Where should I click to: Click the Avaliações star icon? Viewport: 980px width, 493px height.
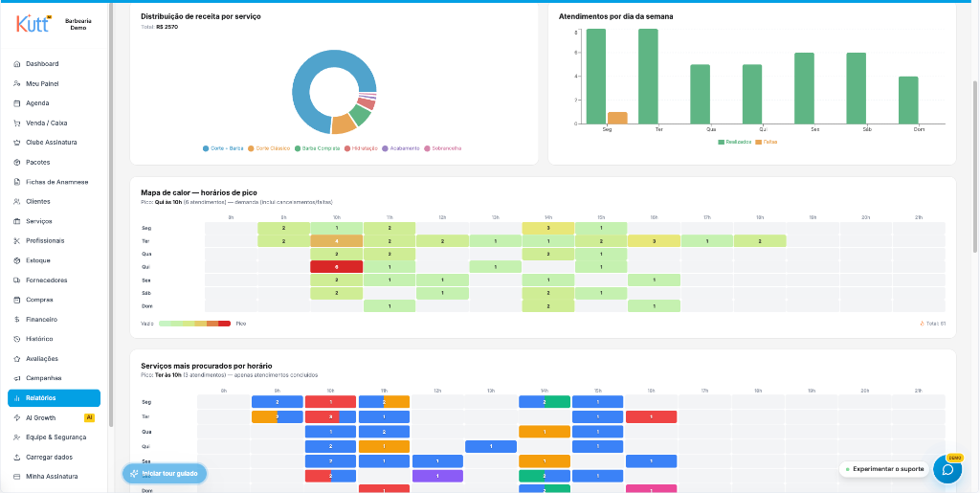pyautogui.click(x=17, y=359)
